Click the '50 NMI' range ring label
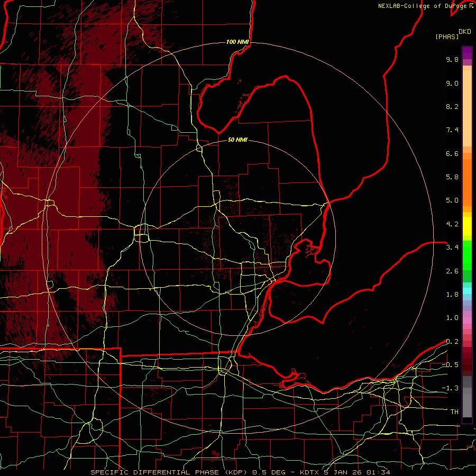Image resolution: width=476 pixels, height=476 pixels. [x=237, y=140]
